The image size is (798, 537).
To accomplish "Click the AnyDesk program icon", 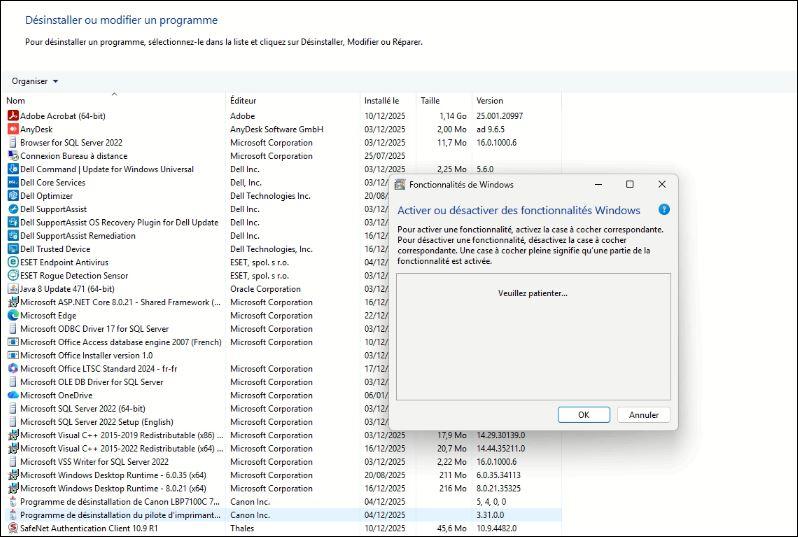I will pos(13,129).
